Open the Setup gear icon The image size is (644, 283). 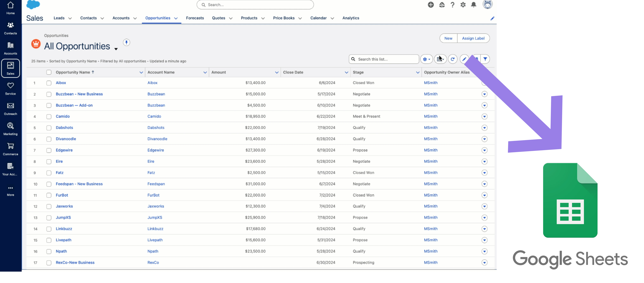coord(463,5)
